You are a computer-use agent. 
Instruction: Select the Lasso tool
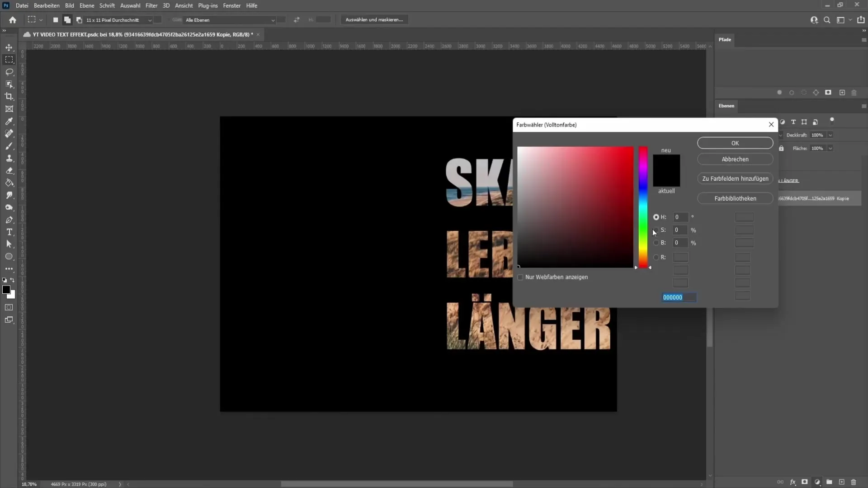(9, 72)
